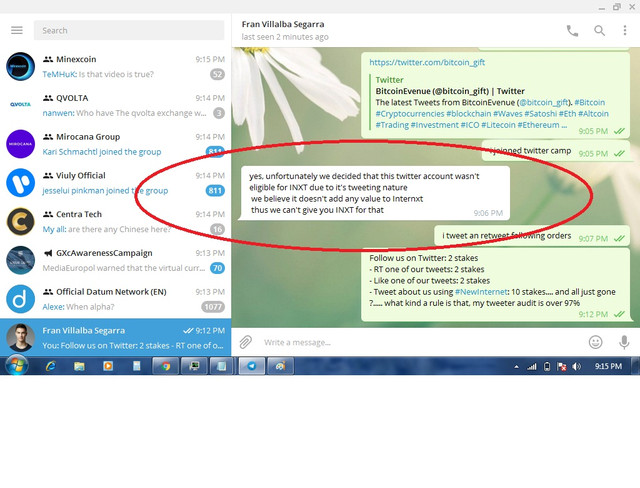The height and width of the screenshot is (488, 640).
Task: Click the taskbar clock 9:15 PM
Action: pyautogui.click(x=608, y=366)
